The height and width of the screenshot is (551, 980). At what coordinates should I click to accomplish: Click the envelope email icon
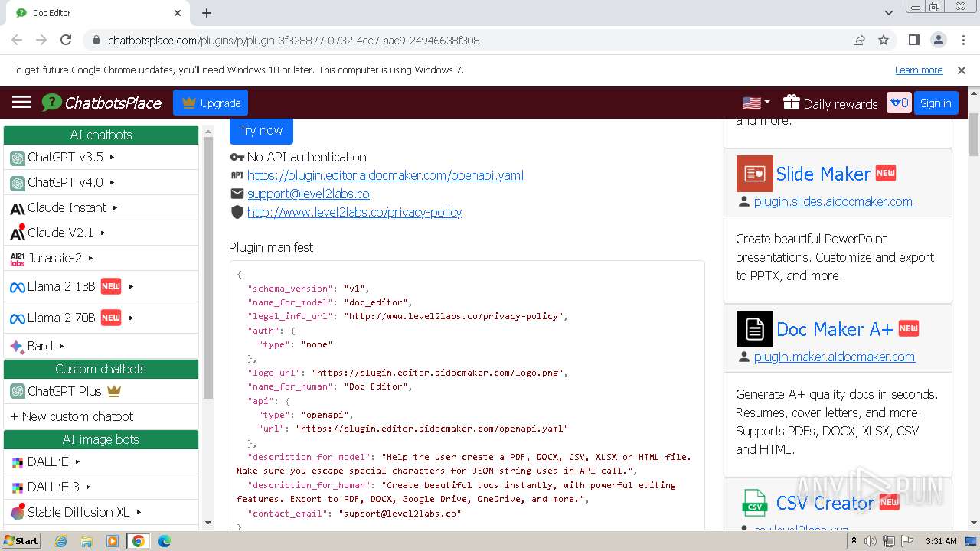(x=237, y=194)
